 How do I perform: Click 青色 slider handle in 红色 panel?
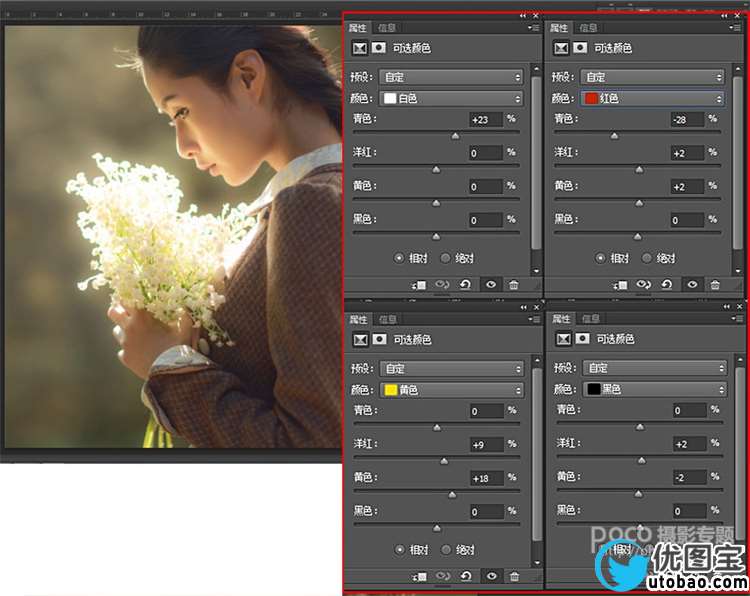(x=614, y=136)
